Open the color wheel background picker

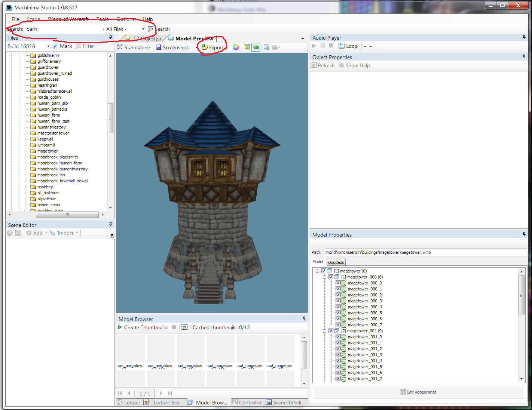tap(236, 47)
